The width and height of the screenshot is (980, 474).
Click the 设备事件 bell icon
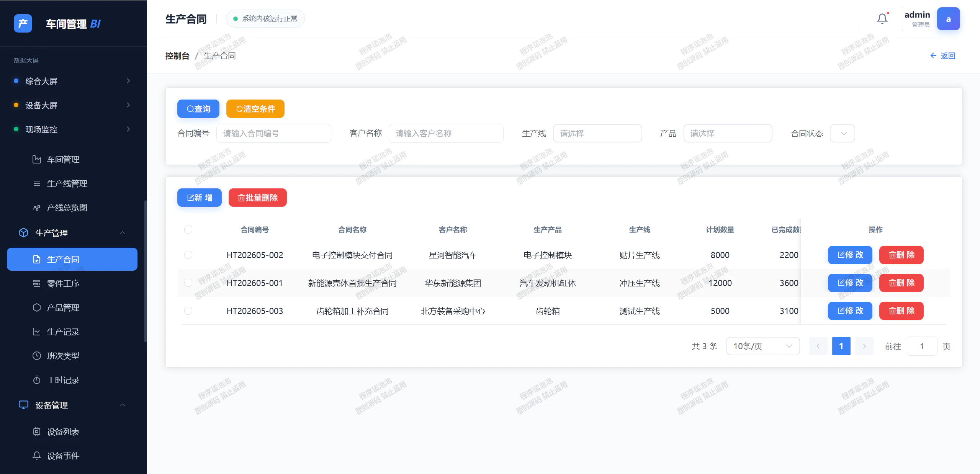(37, 456)
